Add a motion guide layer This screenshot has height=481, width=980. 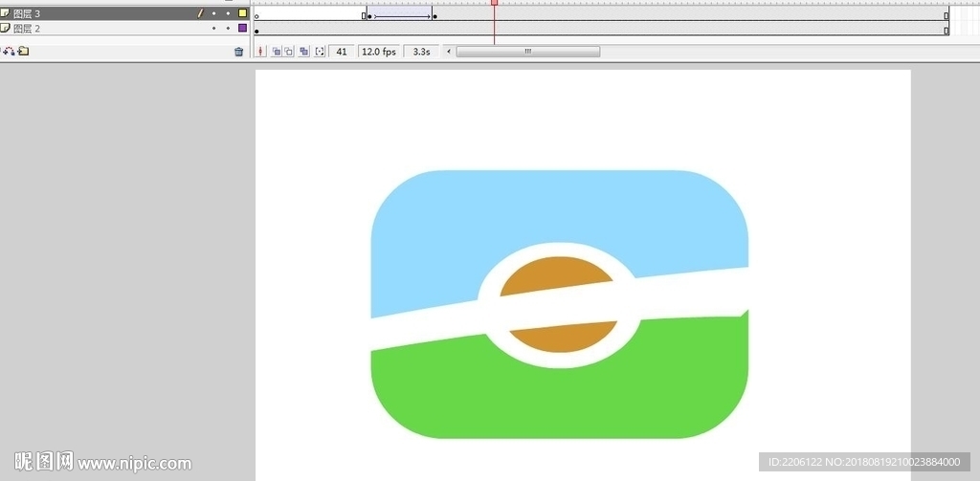(x=9, y=52)
